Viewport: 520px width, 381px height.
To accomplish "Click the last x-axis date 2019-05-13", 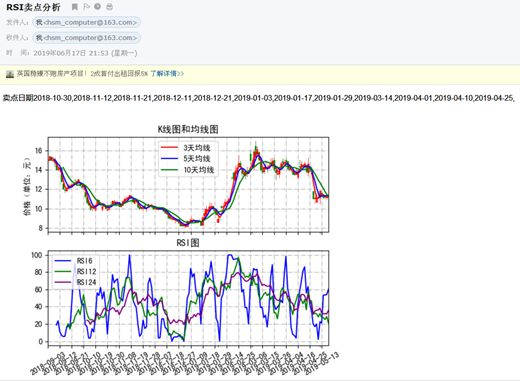I will (323, 363).
